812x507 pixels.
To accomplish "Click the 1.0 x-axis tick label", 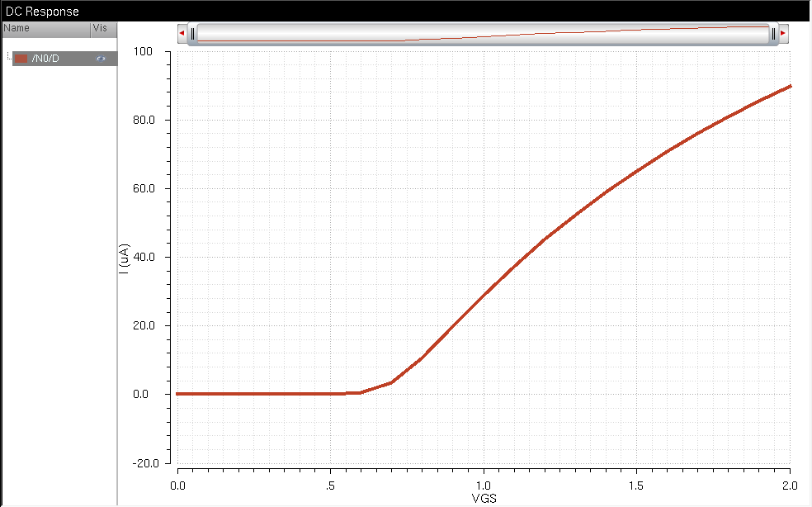I will pos(484,486).
